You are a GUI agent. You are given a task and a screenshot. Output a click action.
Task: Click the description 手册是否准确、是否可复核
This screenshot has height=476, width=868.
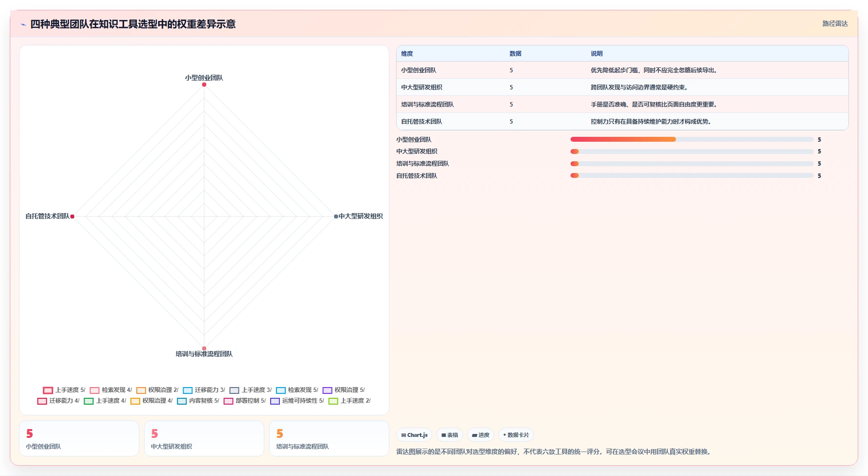(654, 105)
